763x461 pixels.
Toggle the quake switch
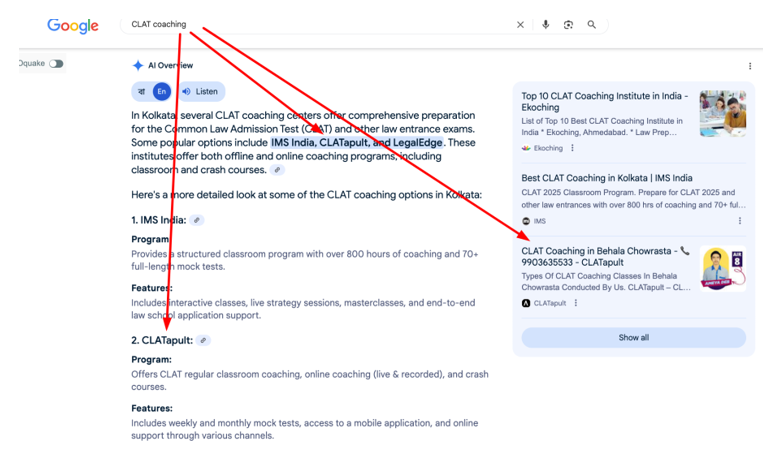tap(56, 64)
